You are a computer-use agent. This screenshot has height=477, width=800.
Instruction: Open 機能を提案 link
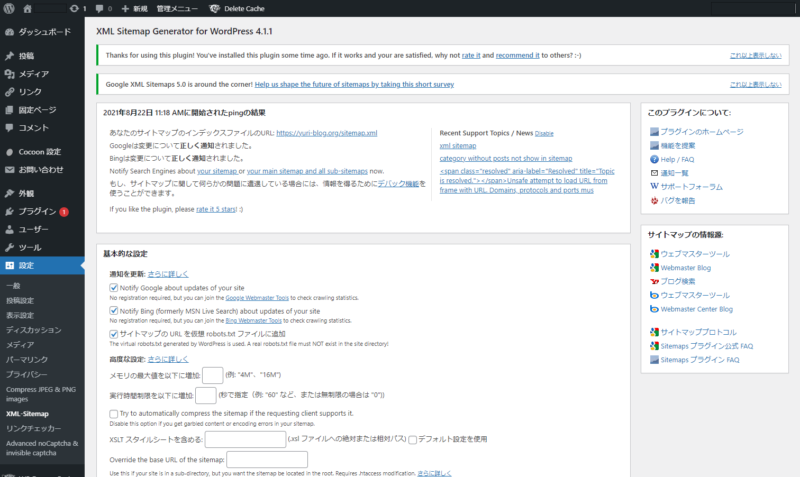tap(678, 145)
